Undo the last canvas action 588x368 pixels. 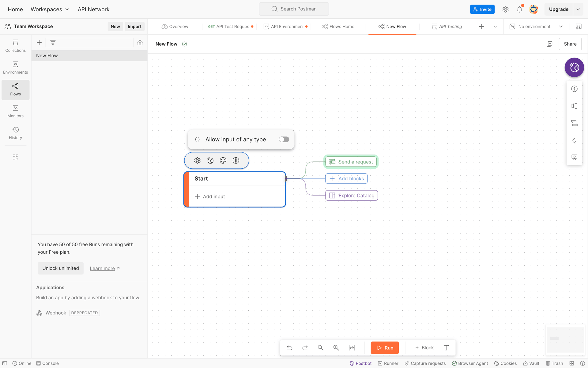[289, 348]
